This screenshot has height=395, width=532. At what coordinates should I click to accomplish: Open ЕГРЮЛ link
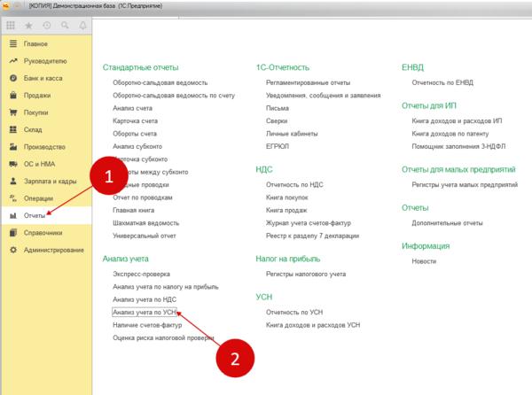click(x=278, y=146)
